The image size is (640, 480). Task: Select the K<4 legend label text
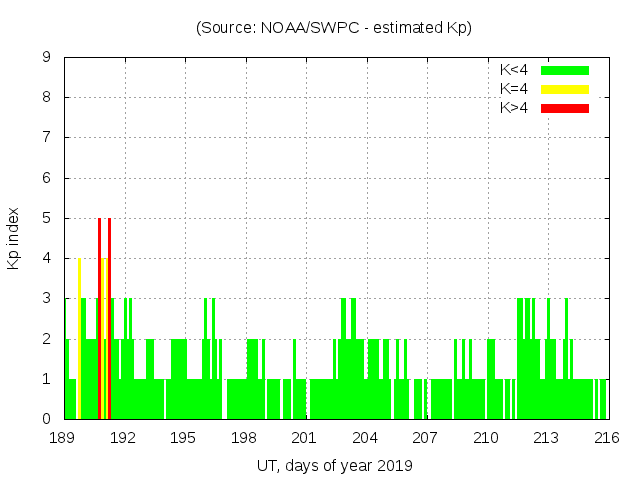514,70
